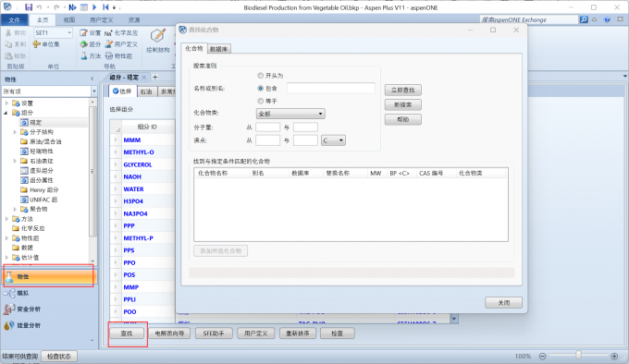This screenshot has width=629, height=364.
Task: Click the 分子量 from-value input field
Action: tap(267, 127)
